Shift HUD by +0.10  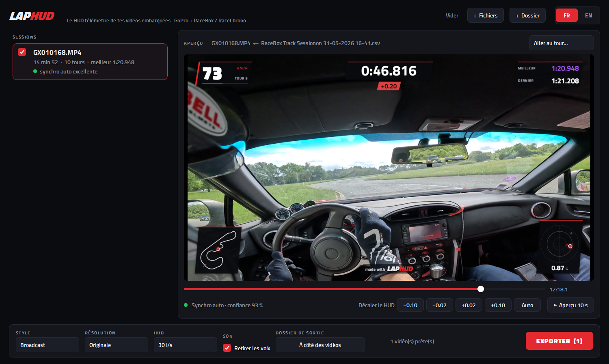click(498, 305)
